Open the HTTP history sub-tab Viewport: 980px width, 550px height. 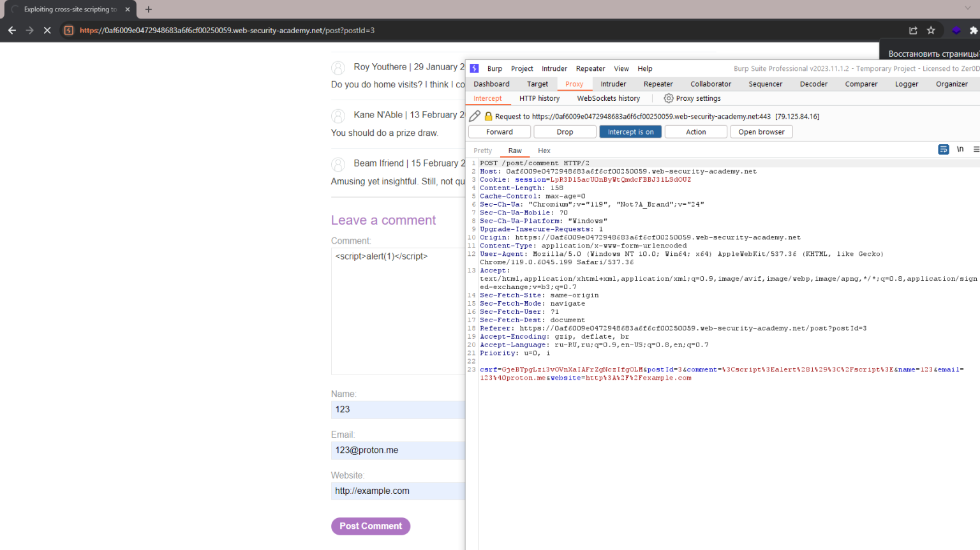[539, 98]
